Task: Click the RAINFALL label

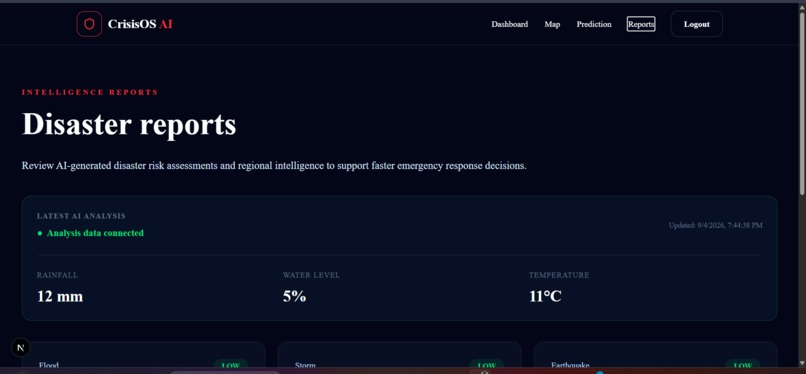Action: pos(57,275)
